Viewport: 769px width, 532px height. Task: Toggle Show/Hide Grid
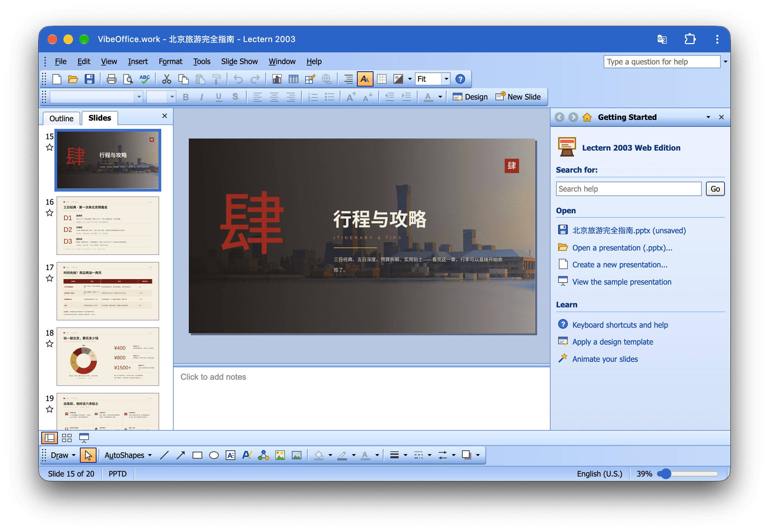point(382,79)
